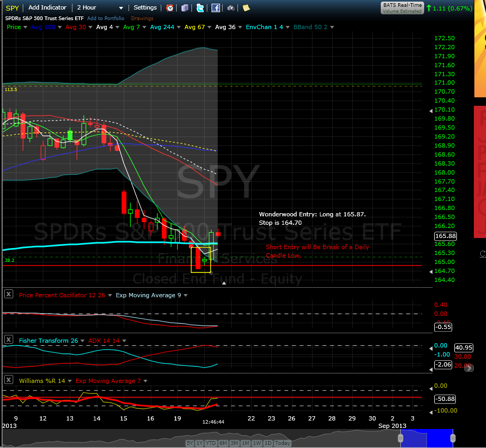This screenshot has width=486, height=448.
Task: Open the Settings menu
Action: coord(145,7)
